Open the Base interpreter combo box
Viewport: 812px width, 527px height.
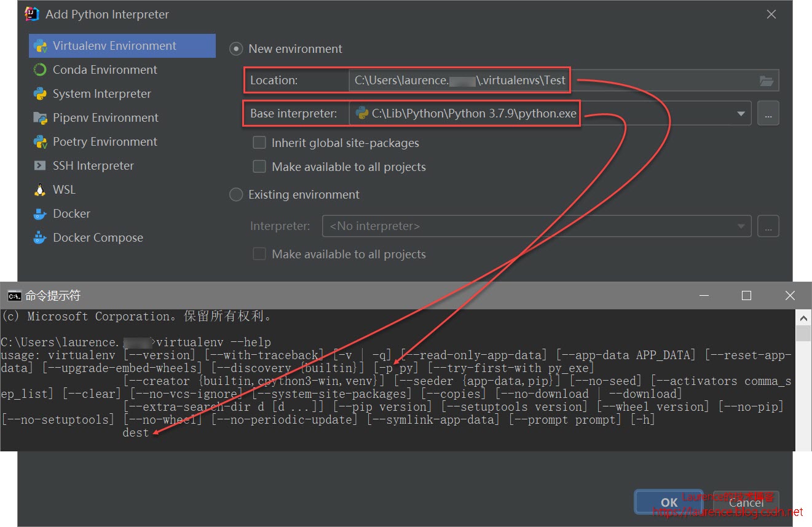550,114
